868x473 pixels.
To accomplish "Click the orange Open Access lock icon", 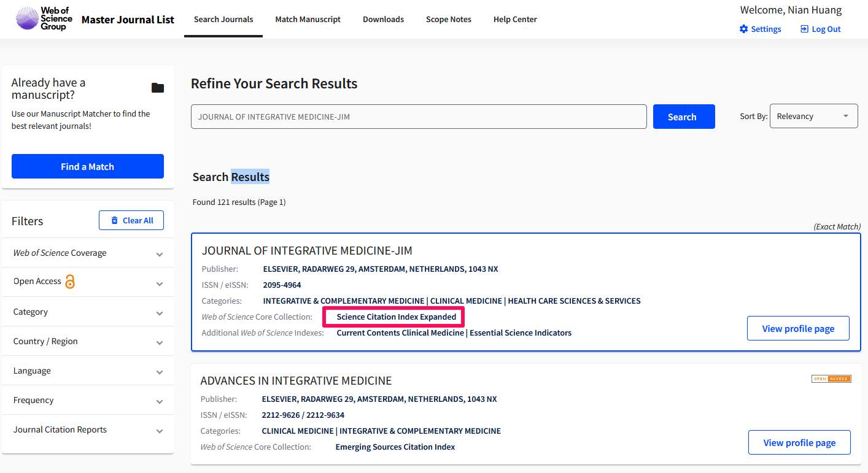I will (x=70, y=282).
